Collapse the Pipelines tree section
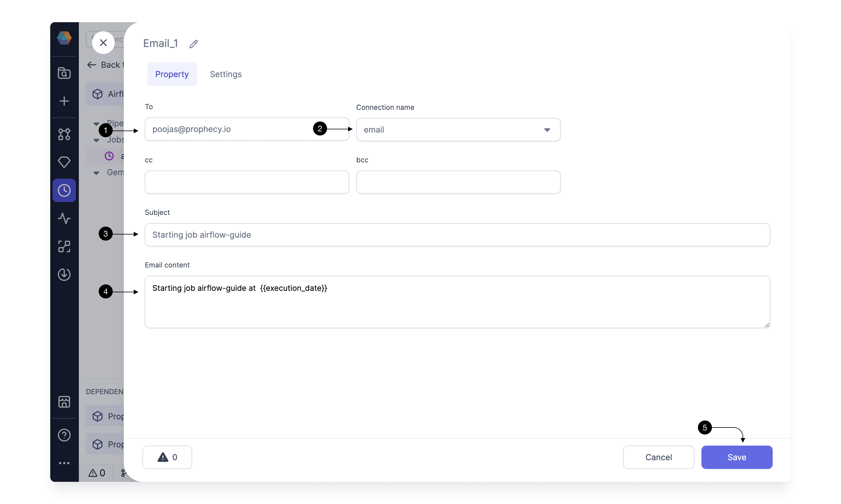 [x=96, y=124]
